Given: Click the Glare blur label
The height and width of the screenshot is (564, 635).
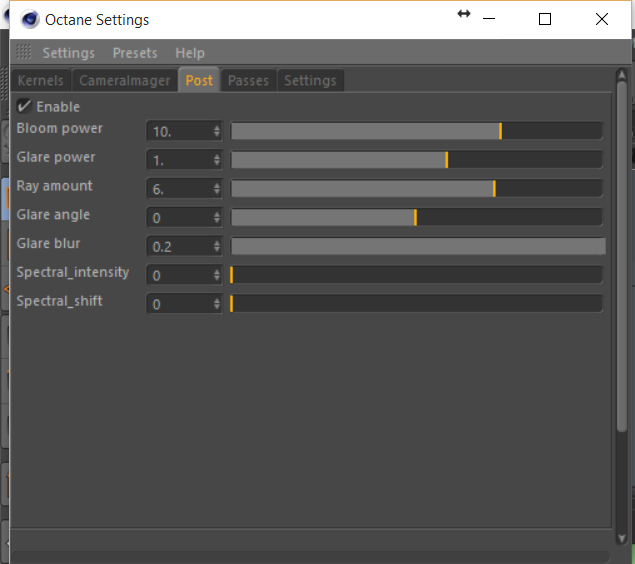Looking at the screenshot, I should 48,243.
